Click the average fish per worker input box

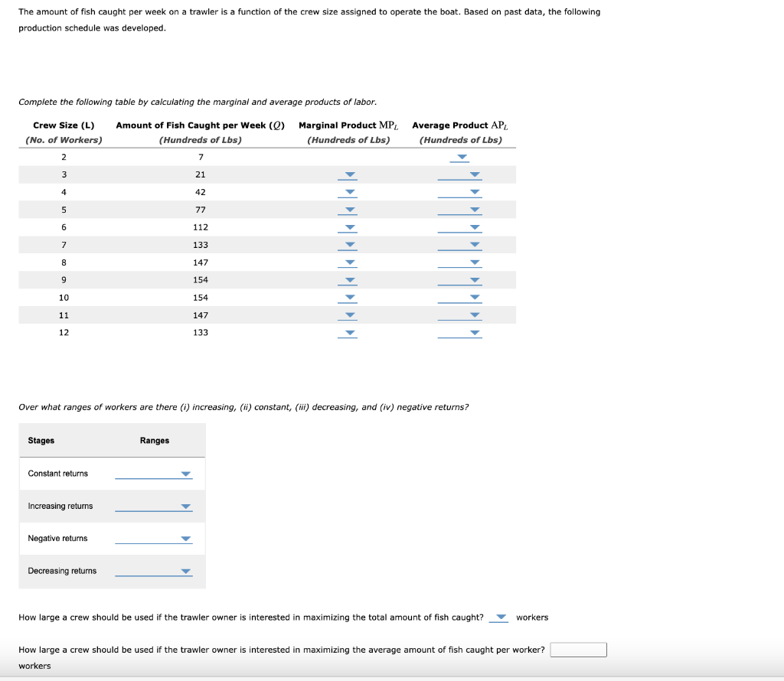point(579,650)
